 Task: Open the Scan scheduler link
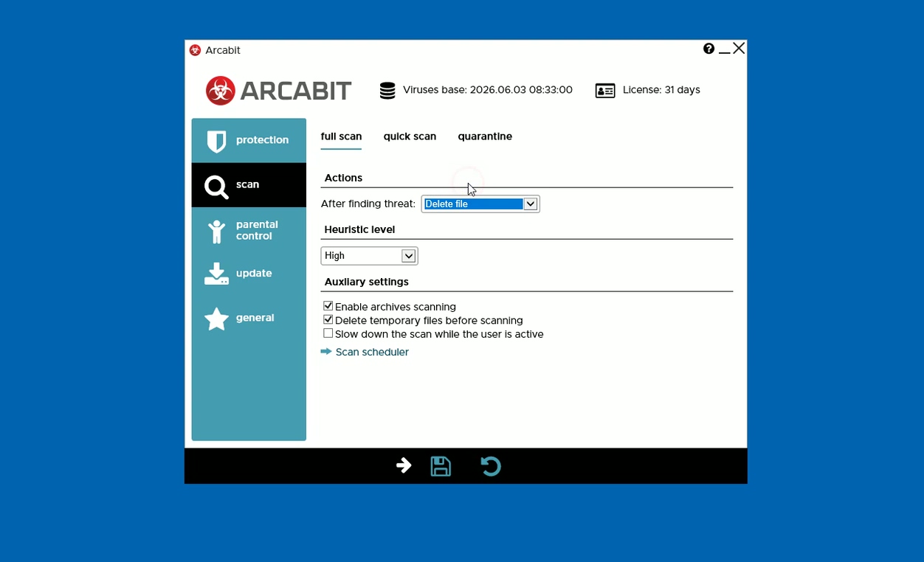pyautogui.click(x=372, y=353)
